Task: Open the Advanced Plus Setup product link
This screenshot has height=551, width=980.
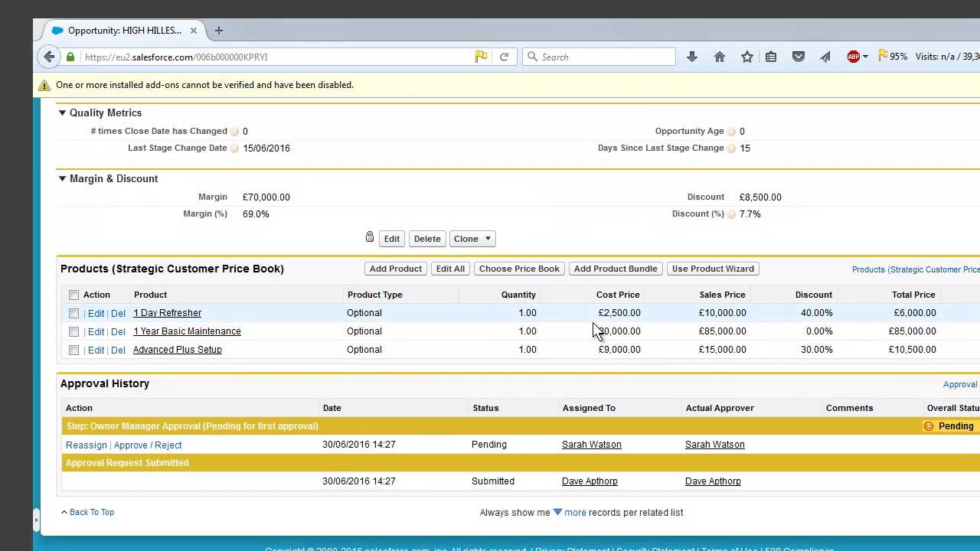Action: pos(178,350)
